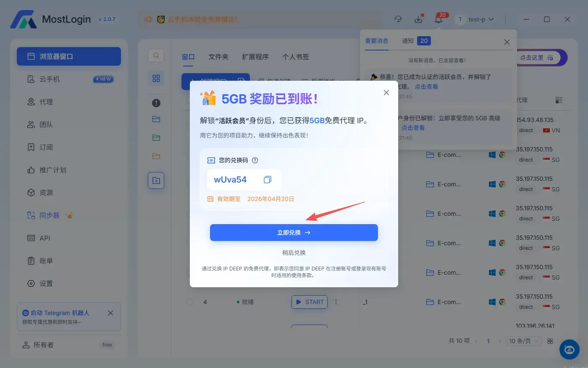Click 点击查看 link in the first notification
This screenshot has height=368, width=588.
point(426,87)
